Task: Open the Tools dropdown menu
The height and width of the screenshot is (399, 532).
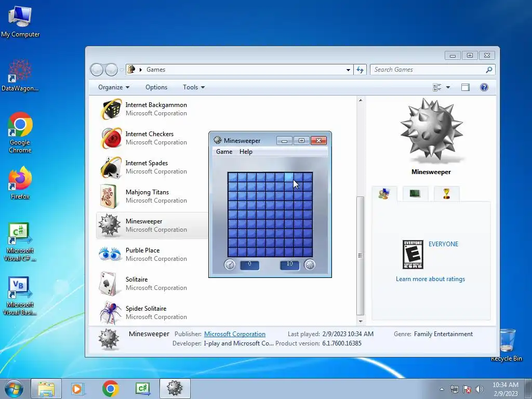Action: (194, 87)
